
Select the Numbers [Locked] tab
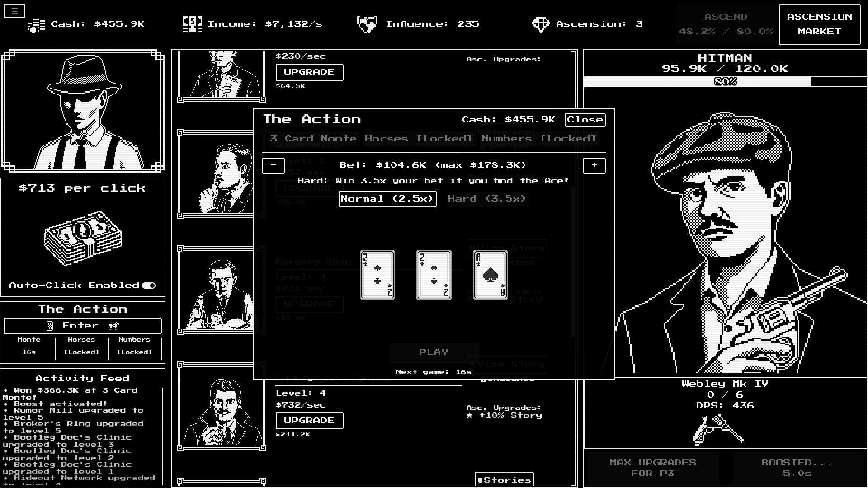point(539,139)
